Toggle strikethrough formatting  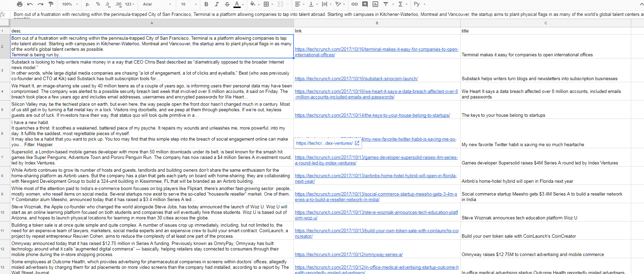227,4
